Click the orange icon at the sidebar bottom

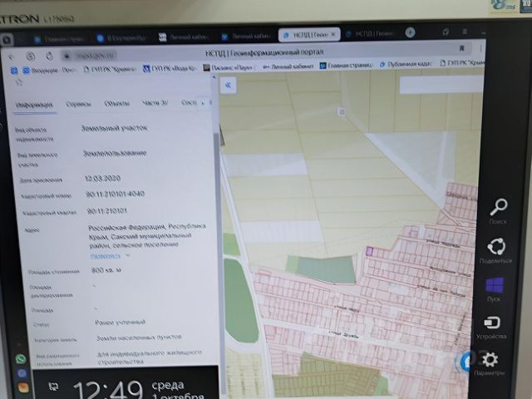click(x=23, y=387)
